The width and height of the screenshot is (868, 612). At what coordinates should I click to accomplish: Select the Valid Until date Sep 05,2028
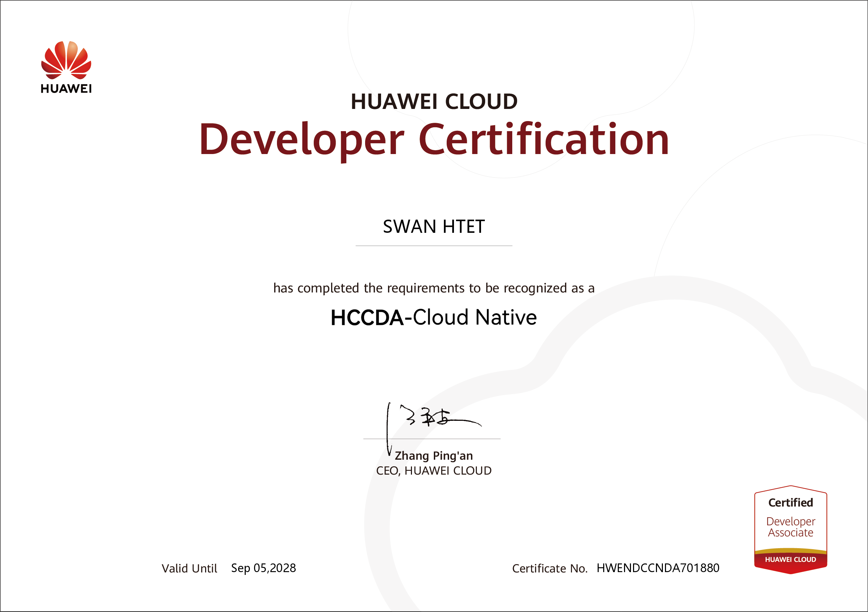264,568
